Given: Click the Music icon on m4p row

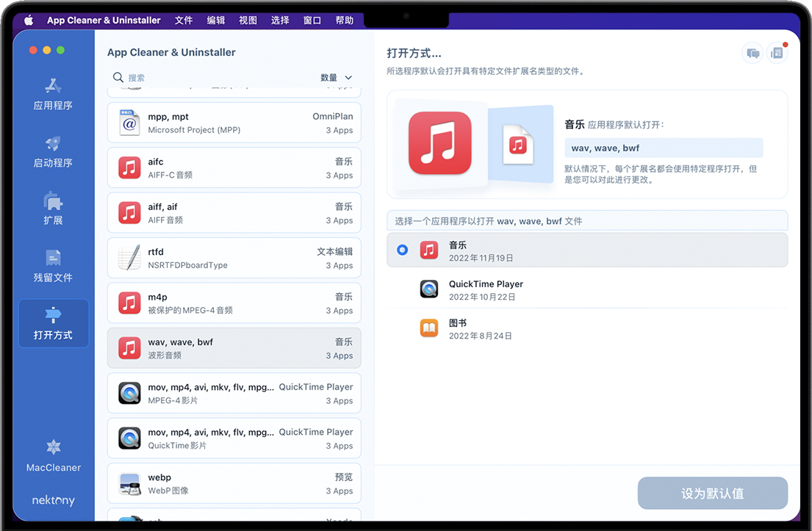Looking at the screenshot, I should click(129, 303).
